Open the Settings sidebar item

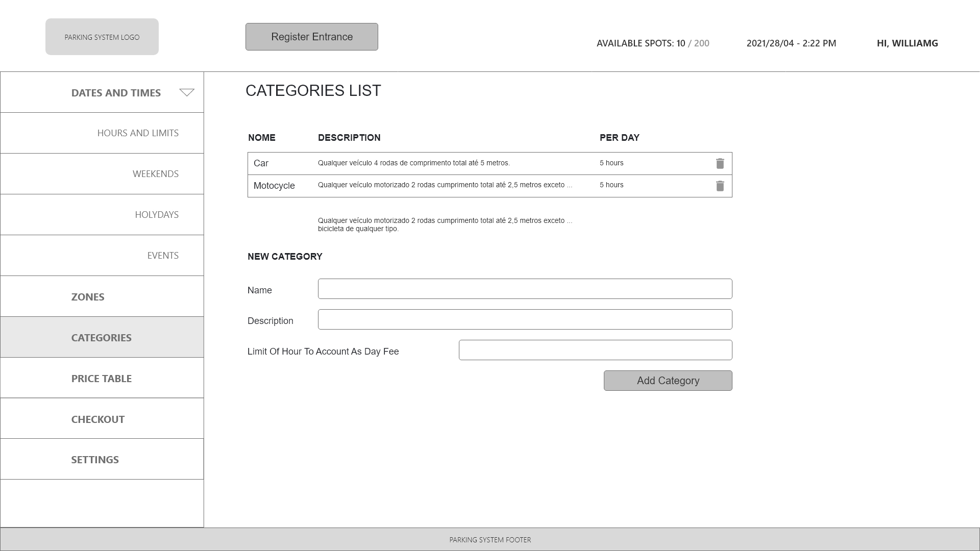pyautogui.click(x=102, y=459)
